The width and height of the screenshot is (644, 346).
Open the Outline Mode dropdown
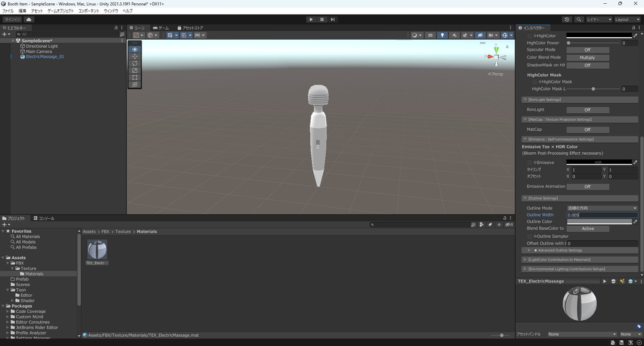point(602,208)
